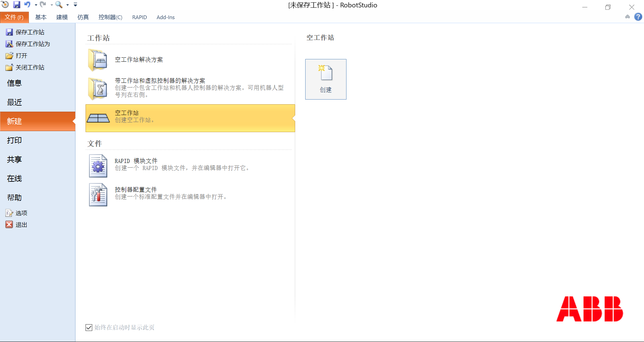Viewport: 644px width, 342px height.
Task: Select the 空工作站 grid platform icon
Action: [98, 118]
